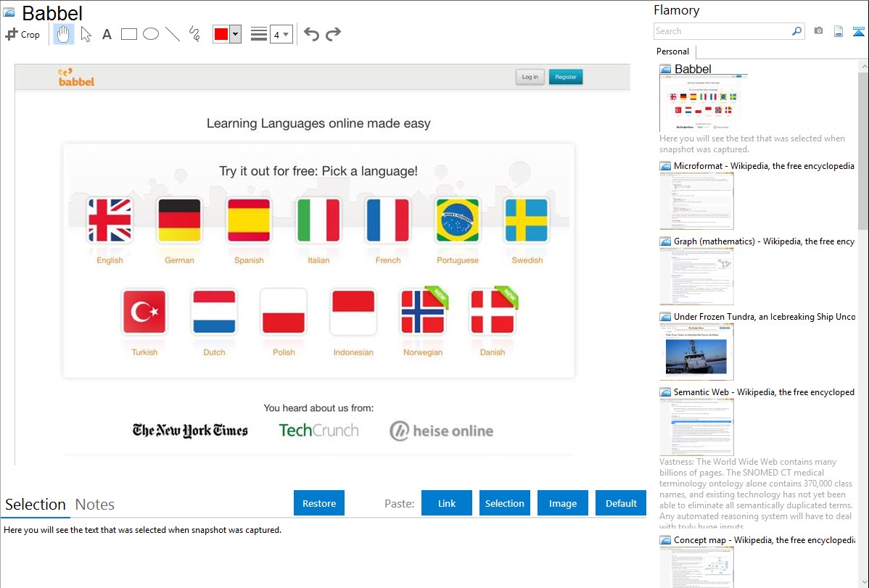Click the Norwegian flag icon

pyautogui.click(x=423, y=312)
